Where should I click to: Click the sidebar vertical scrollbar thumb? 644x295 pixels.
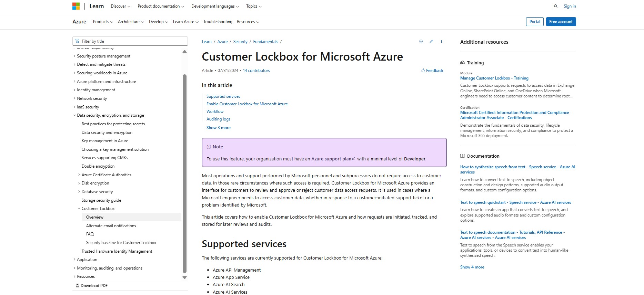pyautogui.click(x=184, y=172)
